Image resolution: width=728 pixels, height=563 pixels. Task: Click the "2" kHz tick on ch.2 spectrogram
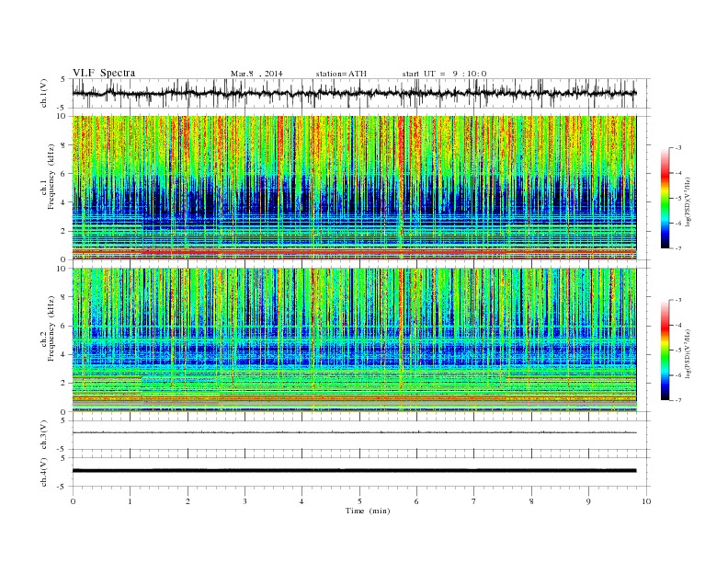pos(64,384)
